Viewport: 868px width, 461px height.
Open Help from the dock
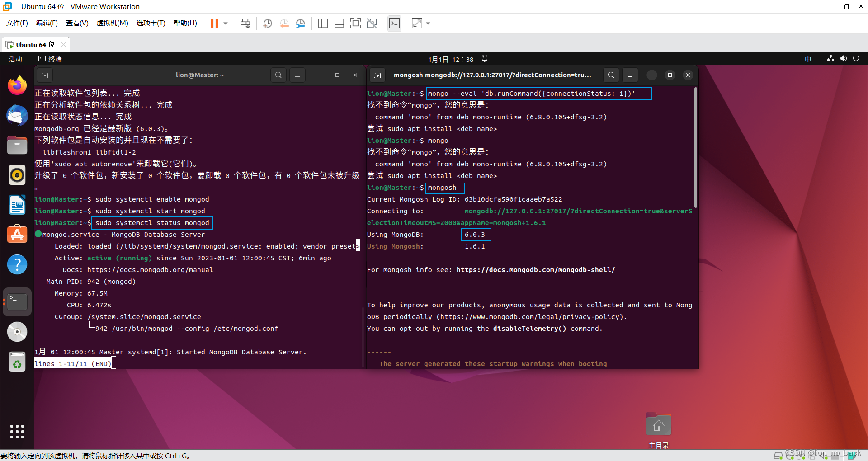[17, 264]
